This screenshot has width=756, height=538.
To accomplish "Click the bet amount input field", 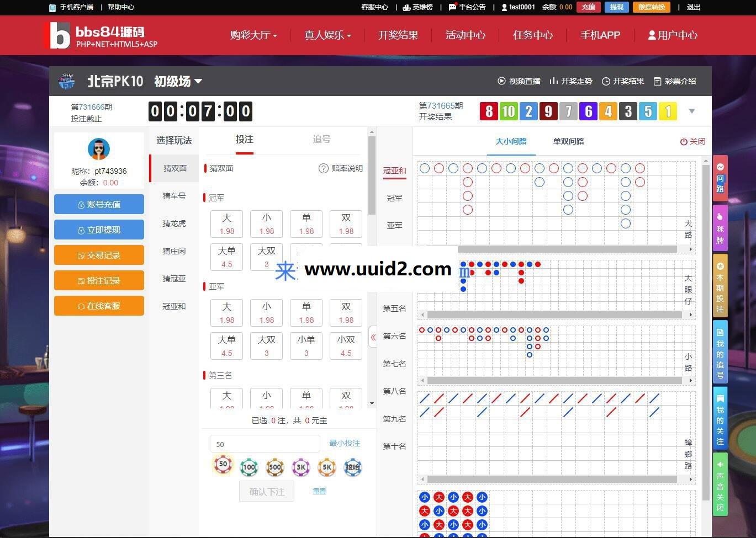I will pyautogui.click(x=265, y=444).
